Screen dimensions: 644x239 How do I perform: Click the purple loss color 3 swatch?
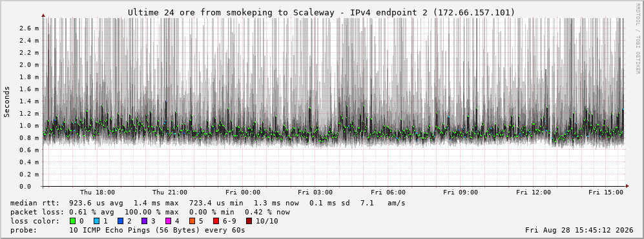[x=145, y=221]
